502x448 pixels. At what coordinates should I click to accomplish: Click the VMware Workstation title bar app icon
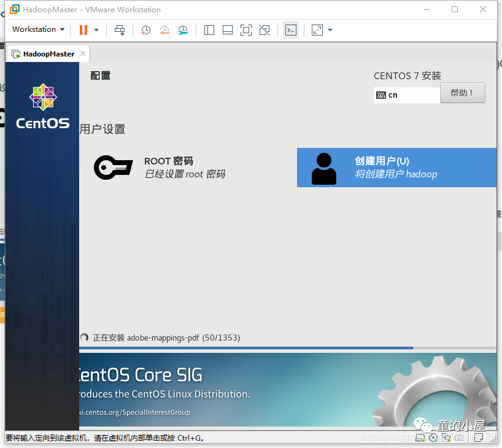[14, 9]
